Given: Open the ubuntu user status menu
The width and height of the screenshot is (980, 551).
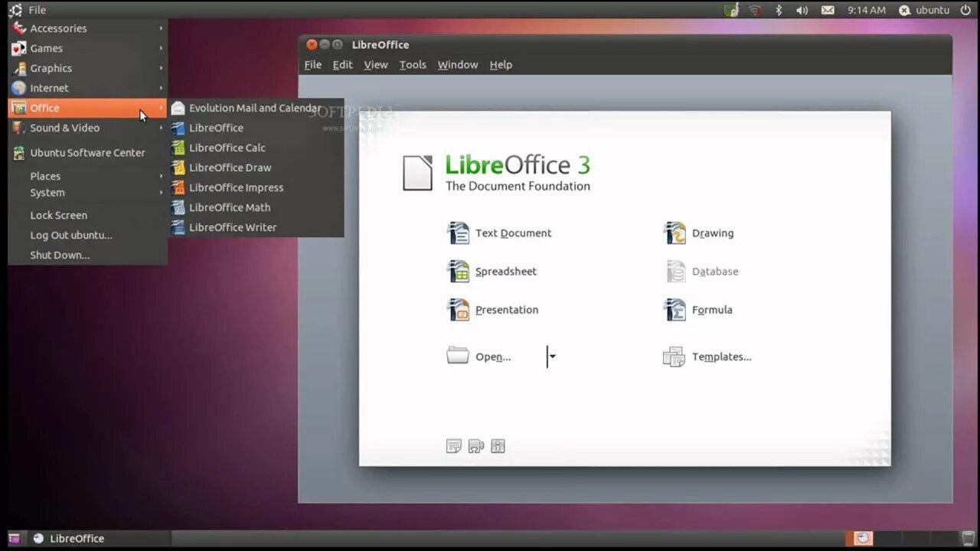Looking at the screenshot, I should (x=923, y=10).
